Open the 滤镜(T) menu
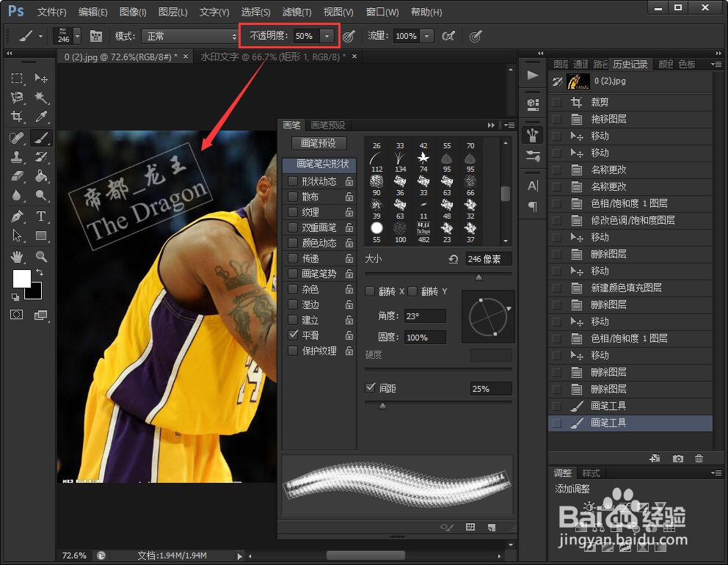 point(296,12)
